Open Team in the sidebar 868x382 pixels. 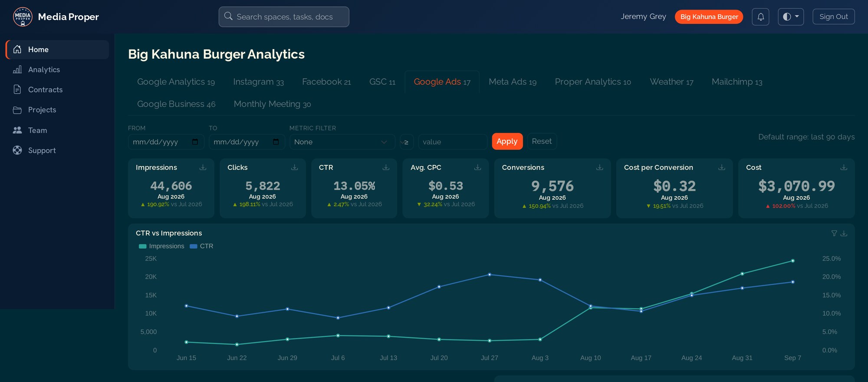click(x=57, y=130)
